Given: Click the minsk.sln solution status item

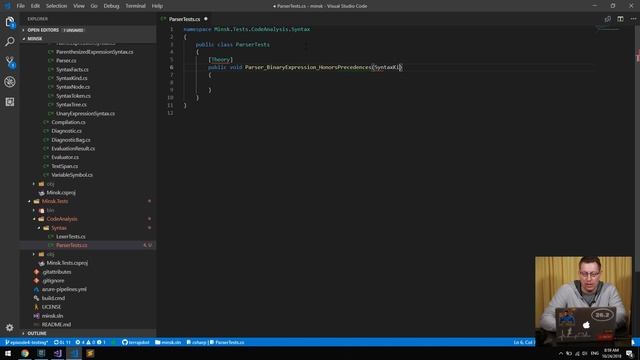Looking at the screenshot, I should 168,342.
